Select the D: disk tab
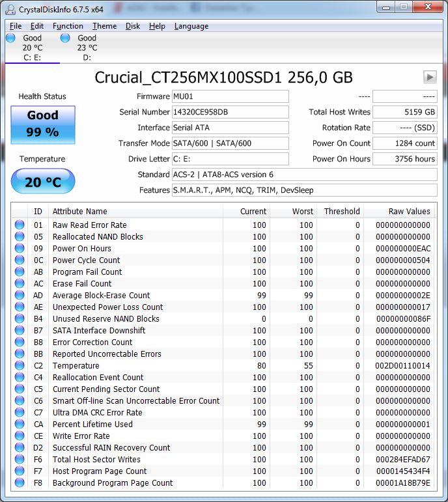 coord(87,48)
